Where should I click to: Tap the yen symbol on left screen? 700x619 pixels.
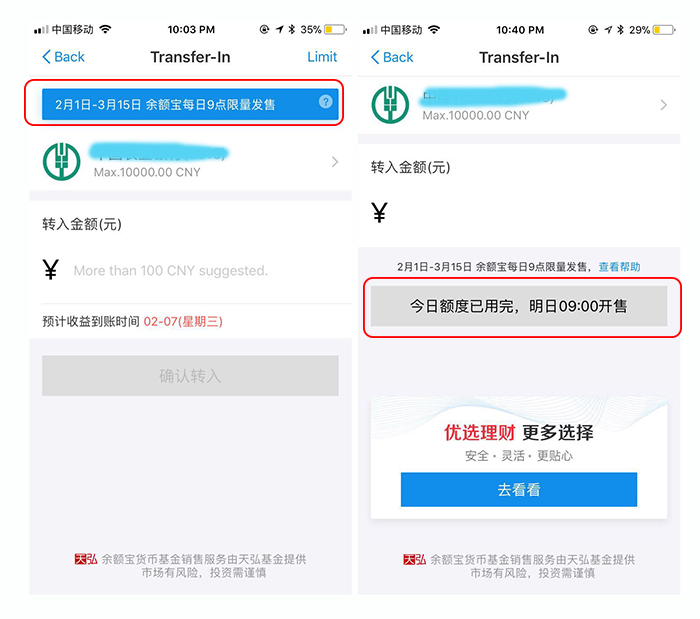tap(50, 270)
